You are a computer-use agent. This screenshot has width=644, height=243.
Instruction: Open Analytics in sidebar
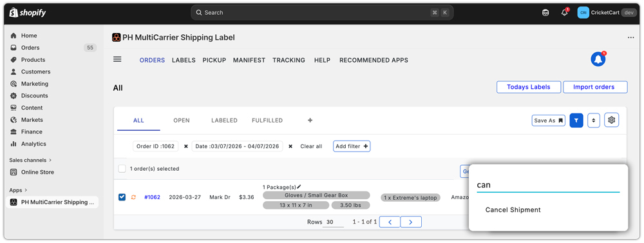click(x=33, y=144)
